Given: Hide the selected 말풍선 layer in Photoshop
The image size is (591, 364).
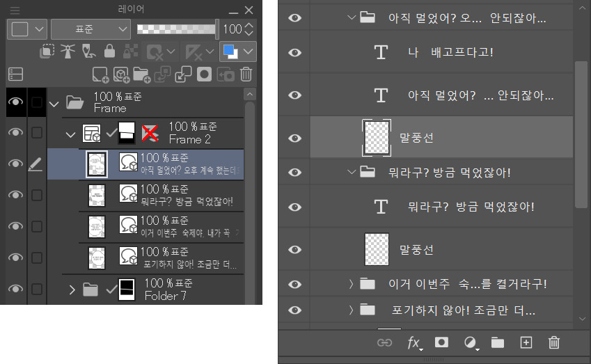Looking at the screenshot, I should click(x=294, y=139).
